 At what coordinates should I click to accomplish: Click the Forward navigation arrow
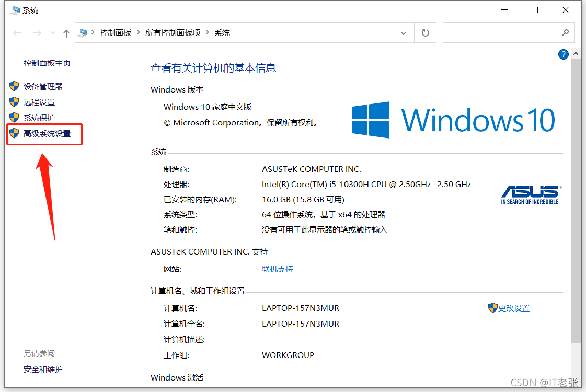click(37, 33)
